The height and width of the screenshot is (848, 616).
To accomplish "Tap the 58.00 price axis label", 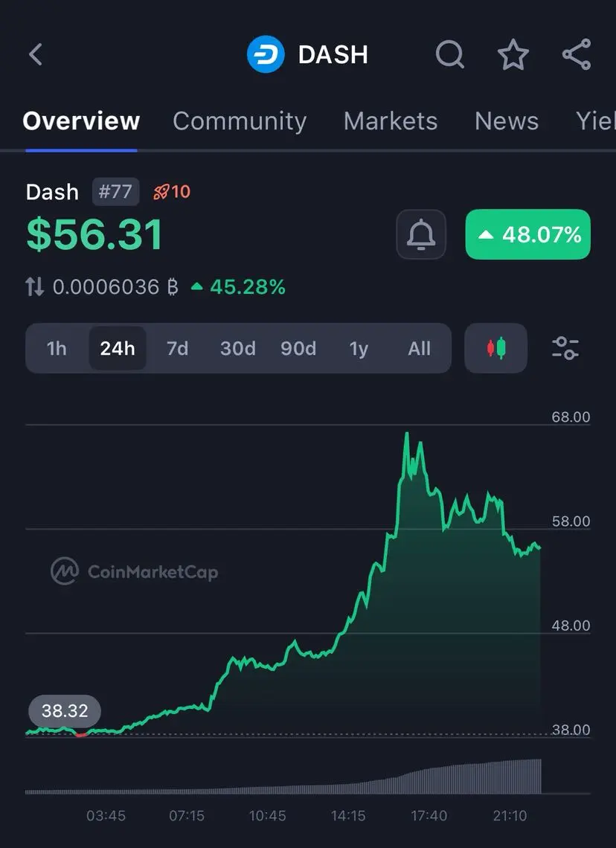I will 571,521.
